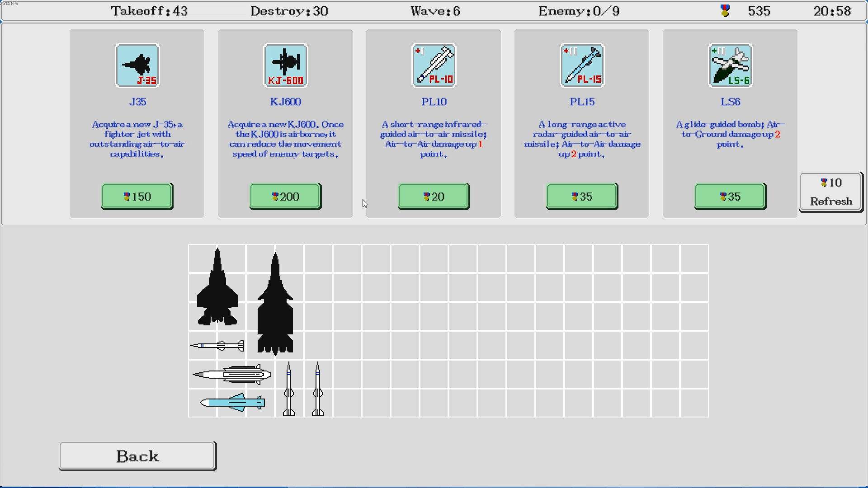Click the medal currency icon in top bar
Image resolution: width=868 pixels, height=488 pixels.
click(x=724, y=10)
